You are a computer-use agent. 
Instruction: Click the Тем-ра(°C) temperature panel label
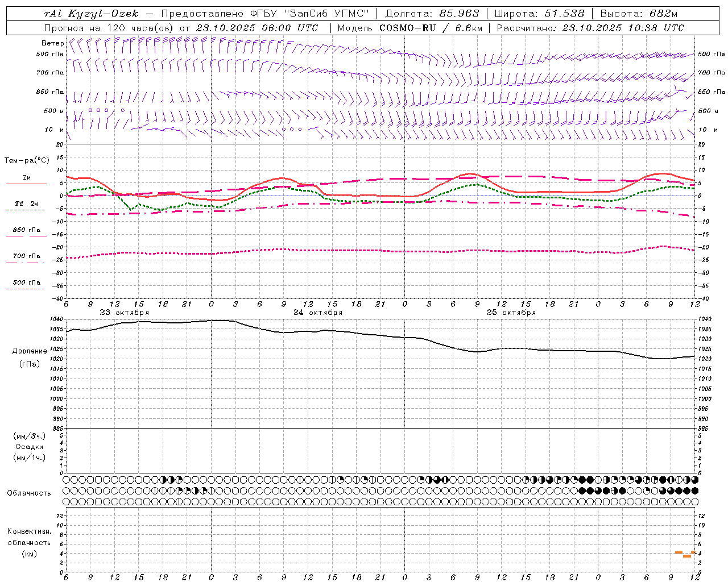27,161
